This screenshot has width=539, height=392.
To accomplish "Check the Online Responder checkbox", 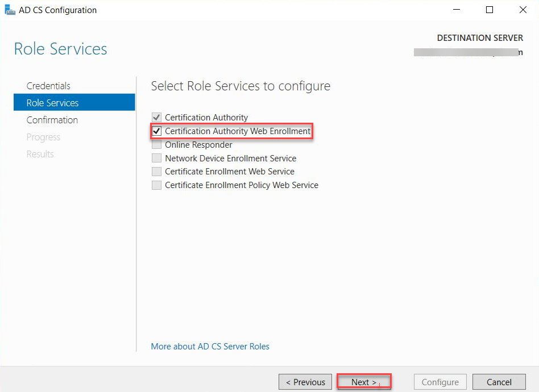I will pos(157,145).
